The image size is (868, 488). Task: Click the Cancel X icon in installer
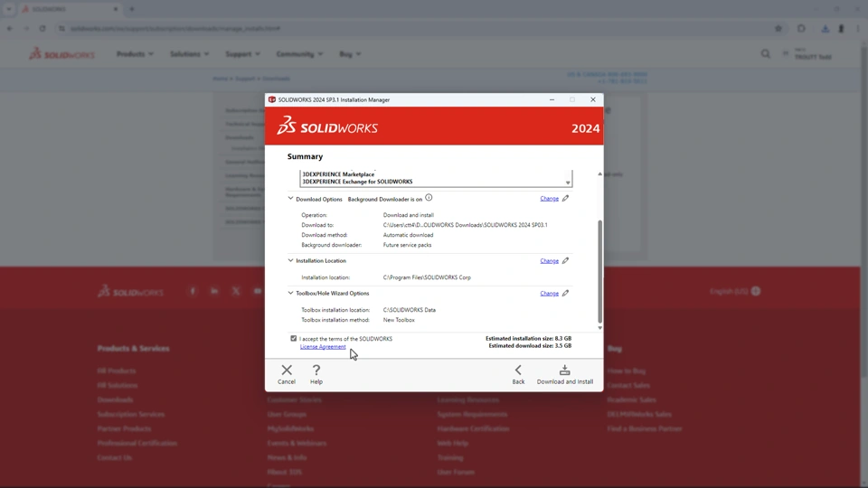tap(287, 370)
